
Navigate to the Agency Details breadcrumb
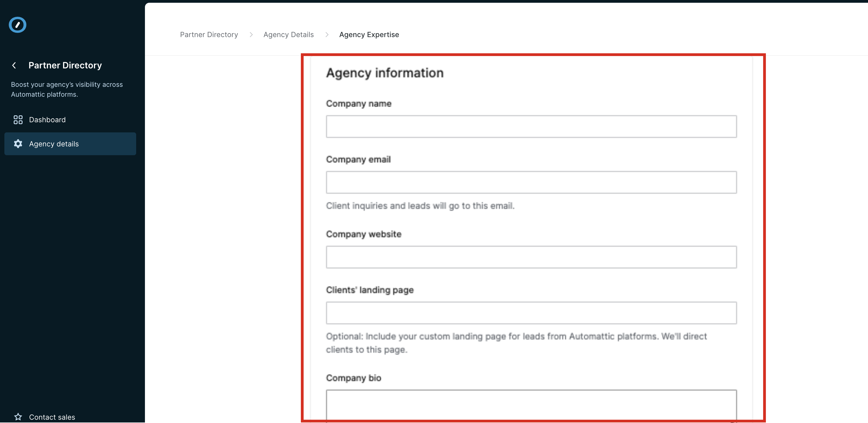[x=289, y=35]
